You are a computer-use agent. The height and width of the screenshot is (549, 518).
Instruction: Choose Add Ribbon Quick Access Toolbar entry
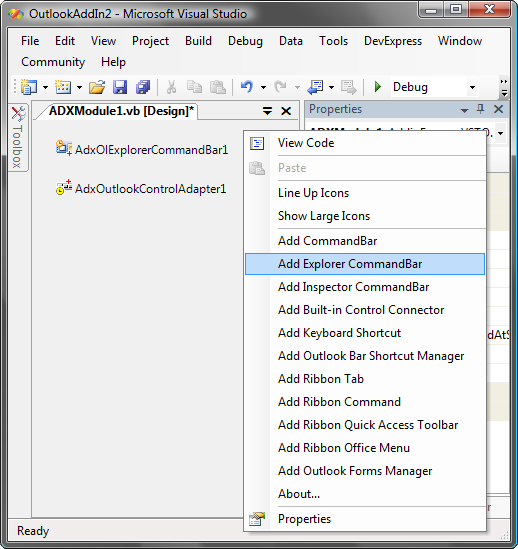coord(365,425)
